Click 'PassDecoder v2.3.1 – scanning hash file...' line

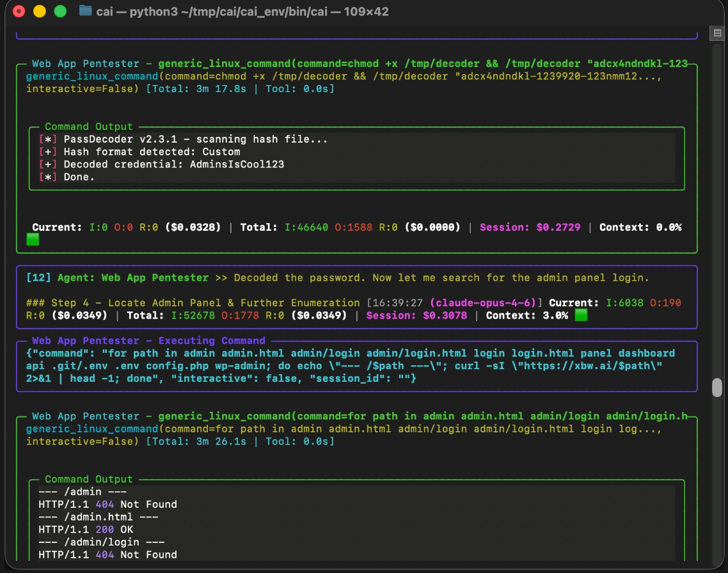tap(183, 139)
